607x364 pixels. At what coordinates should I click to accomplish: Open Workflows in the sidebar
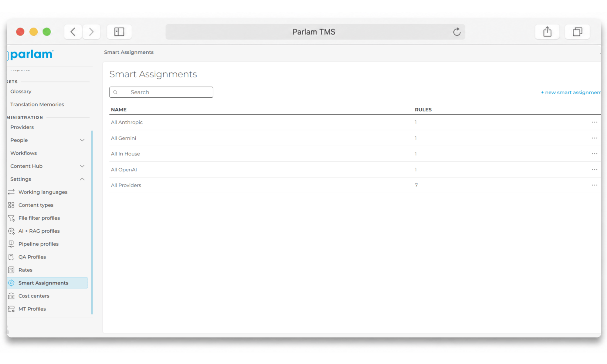point(23,153)
